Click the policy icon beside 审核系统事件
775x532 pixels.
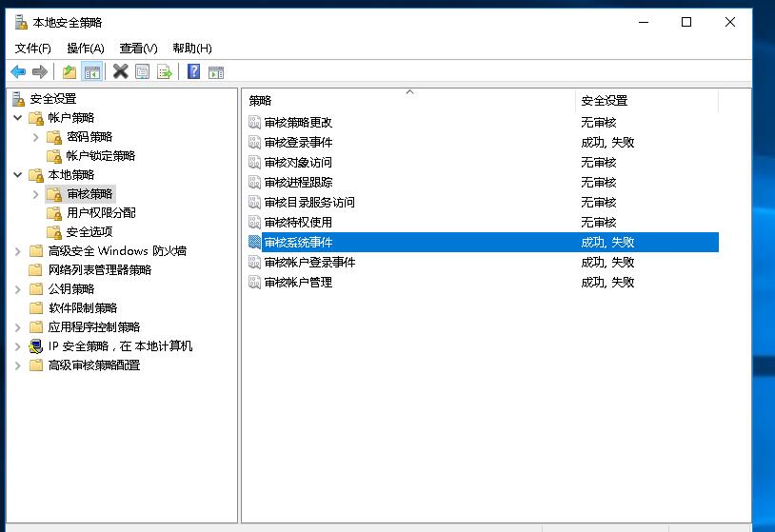tap(254, 242)
